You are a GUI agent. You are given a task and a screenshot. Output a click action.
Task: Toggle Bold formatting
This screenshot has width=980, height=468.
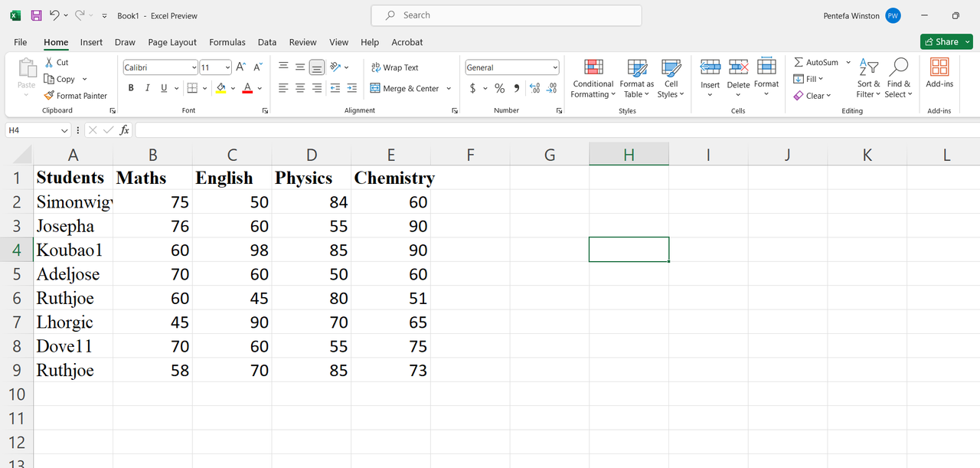coord(131,88)
